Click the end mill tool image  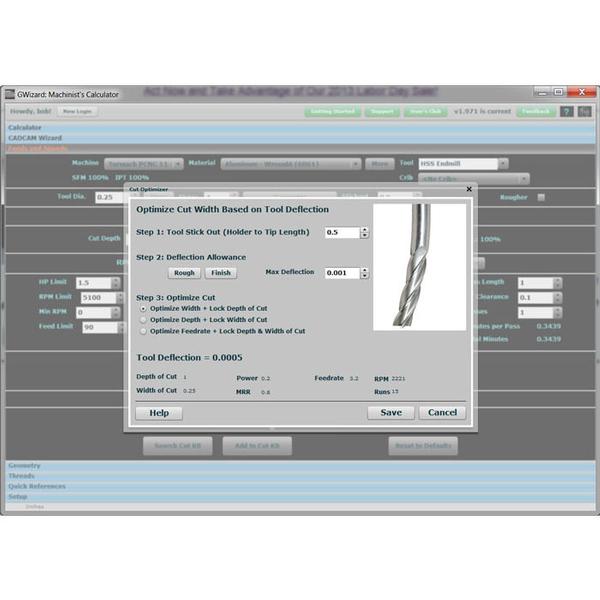tap(419, 267)
